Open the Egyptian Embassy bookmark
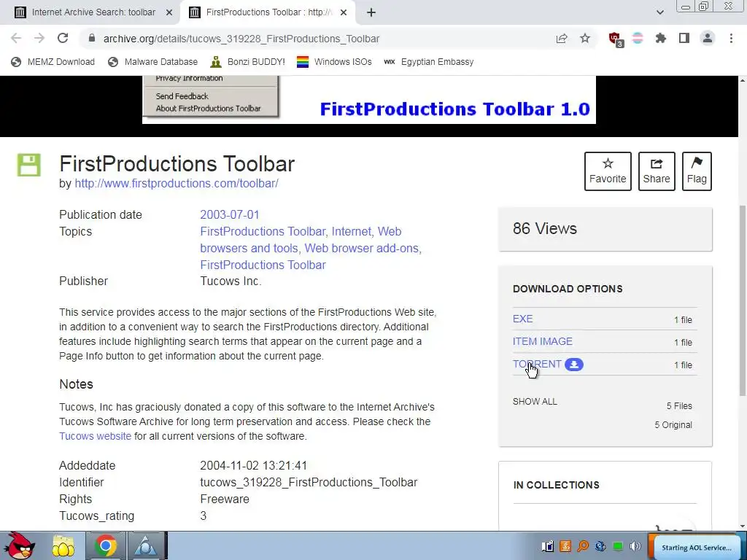Screen dimensions: 747x560 pyautogui.click(x=429, y=62)
